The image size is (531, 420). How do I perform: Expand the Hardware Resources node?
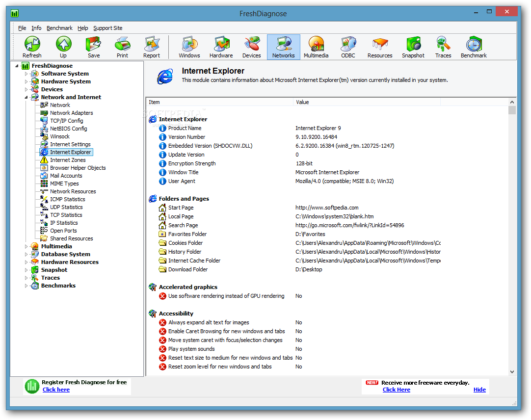tap(27, 262)
